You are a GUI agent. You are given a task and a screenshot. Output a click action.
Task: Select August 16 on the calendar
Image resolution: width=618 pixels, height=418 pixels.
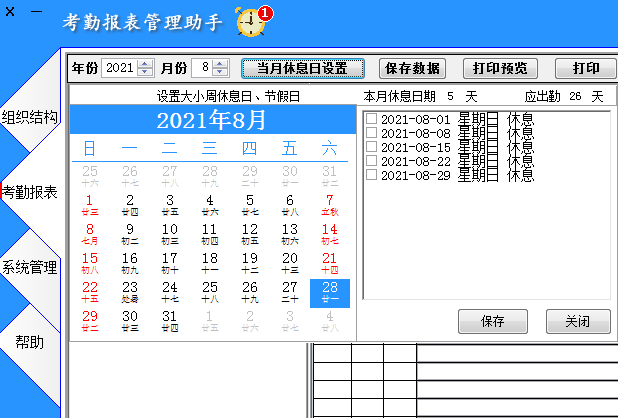coord(130,264)
